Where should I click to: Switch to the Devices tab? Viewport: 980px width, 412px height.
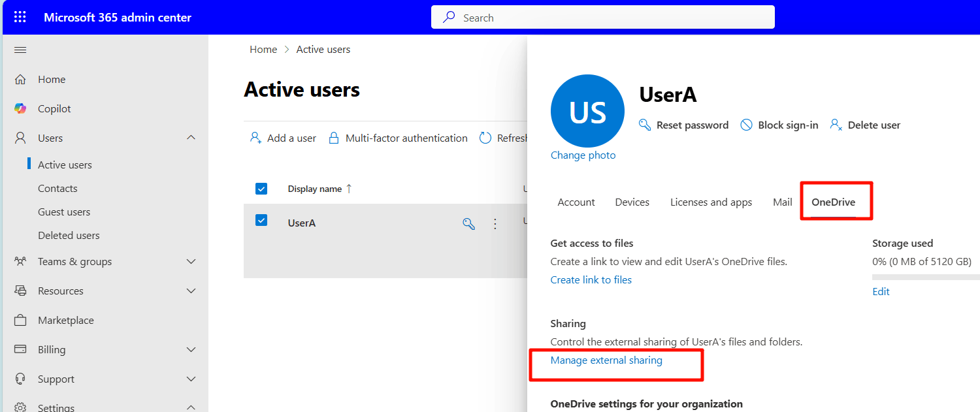click(x=632, y=202)
